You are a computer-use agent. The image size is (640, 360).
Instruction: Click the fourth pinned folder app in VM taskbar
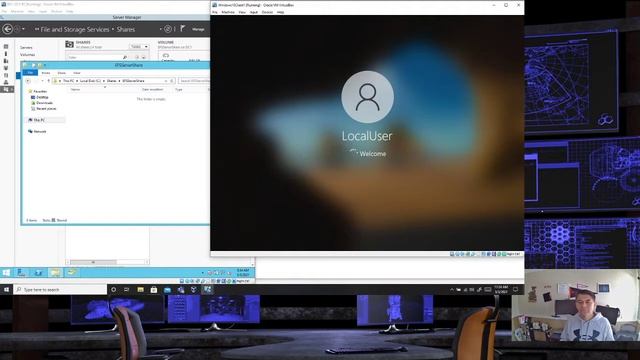tap(71, 272)
